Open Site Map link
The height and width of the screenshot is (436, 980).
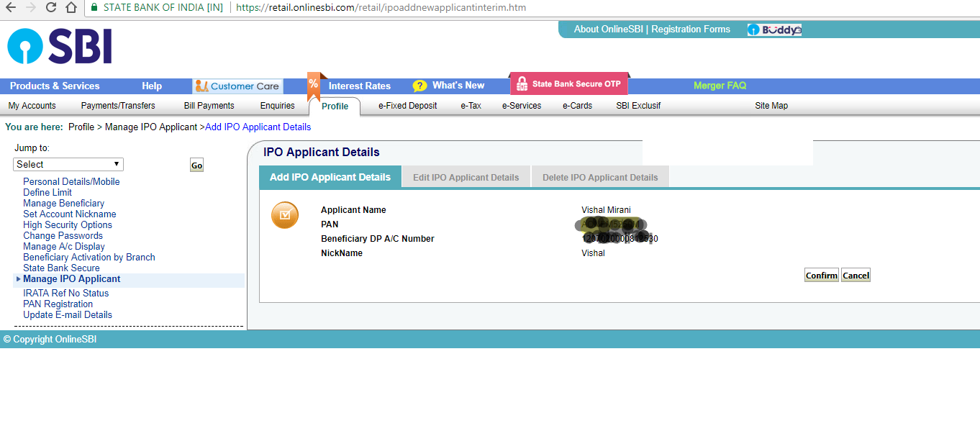[x=771, y=106]
